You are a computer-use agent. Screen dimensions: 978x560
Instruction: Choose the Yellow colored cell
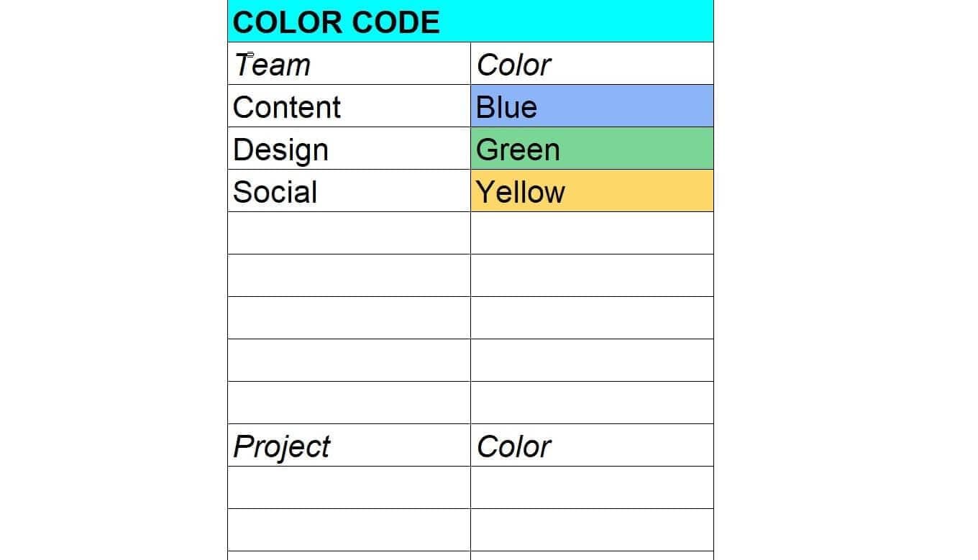(592, 191)
